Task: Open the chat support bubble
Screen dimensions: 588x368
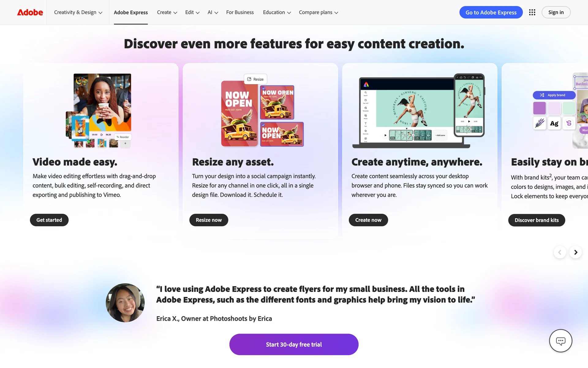Action: point(560,341)
